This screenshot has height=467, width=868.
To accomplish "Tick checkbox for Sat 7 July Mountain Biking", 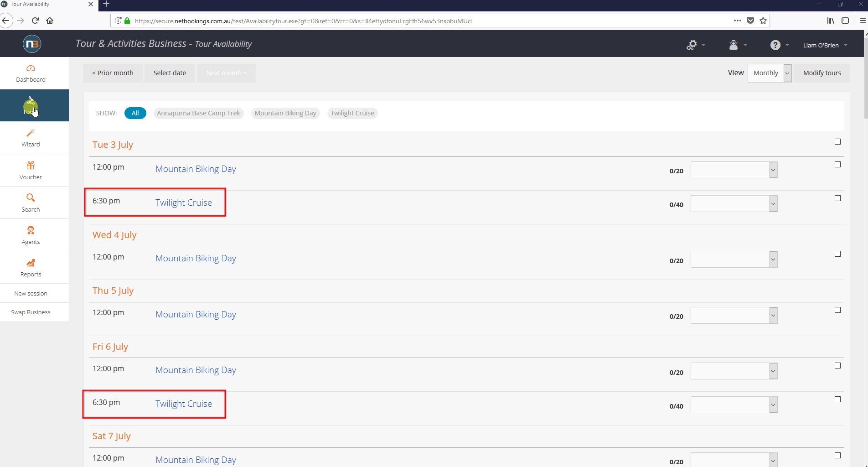I will [837, 456].
